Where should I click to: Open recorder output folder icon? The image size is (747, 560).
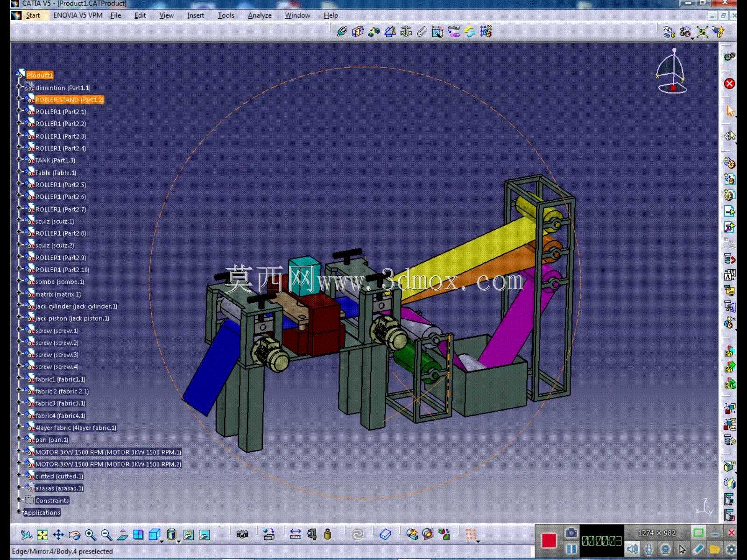point(715,549)
